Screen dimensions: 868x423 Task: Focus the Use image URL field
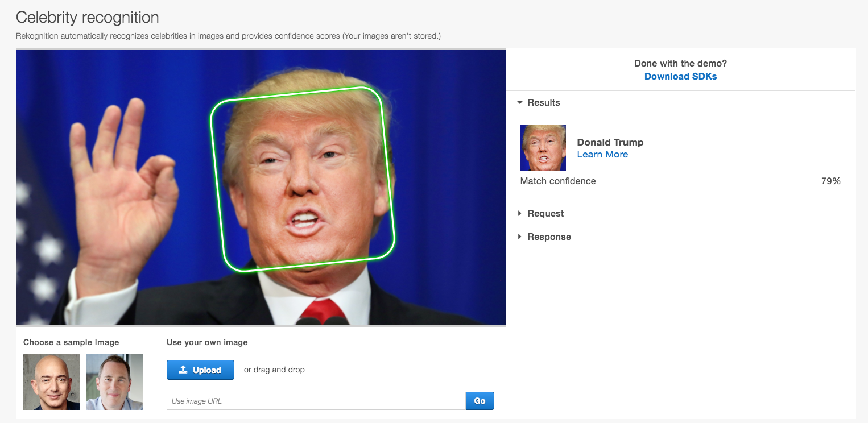click(316, 401)
